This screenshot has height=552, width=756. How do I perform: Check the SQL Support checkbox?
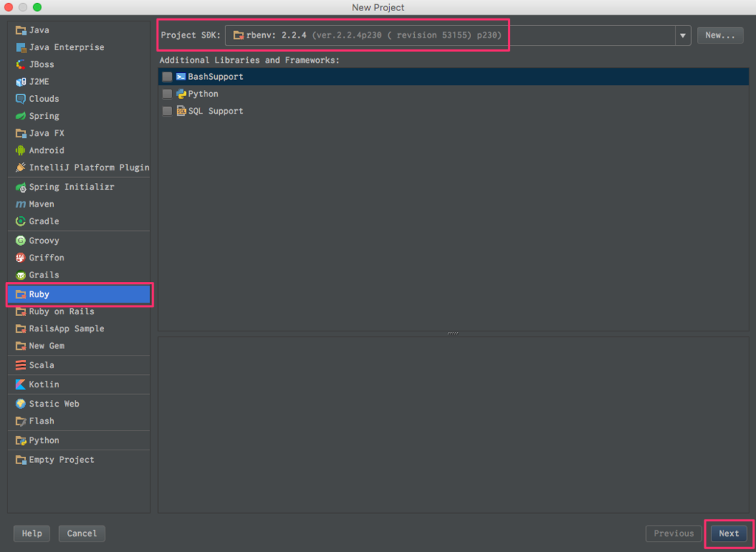pyautogui.click(x=168, y=111)
